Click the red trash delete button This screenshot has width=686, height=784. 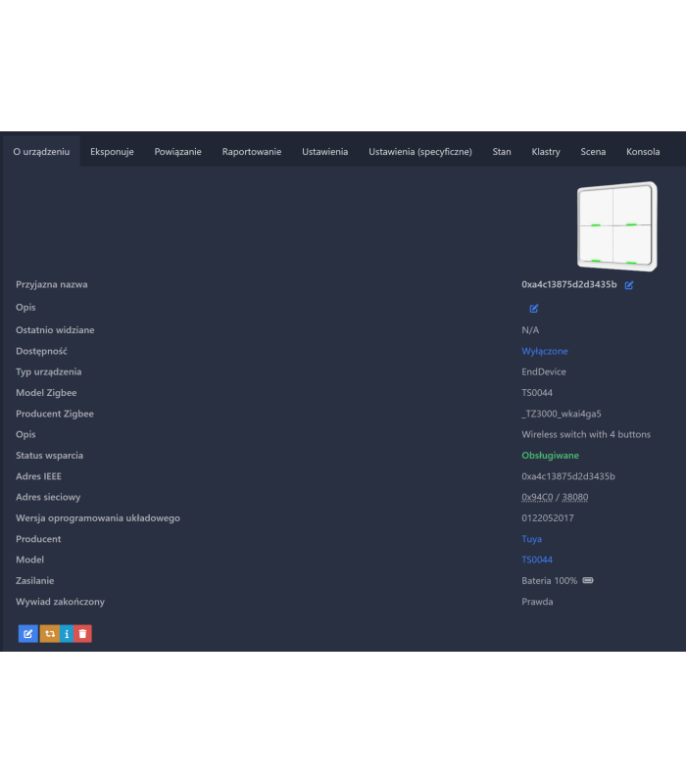pos(83,633)
